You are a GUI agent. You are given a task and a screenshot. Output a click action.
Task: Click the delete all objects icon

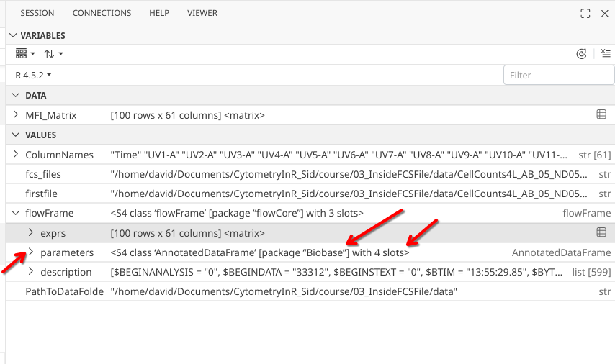(605, 54)
